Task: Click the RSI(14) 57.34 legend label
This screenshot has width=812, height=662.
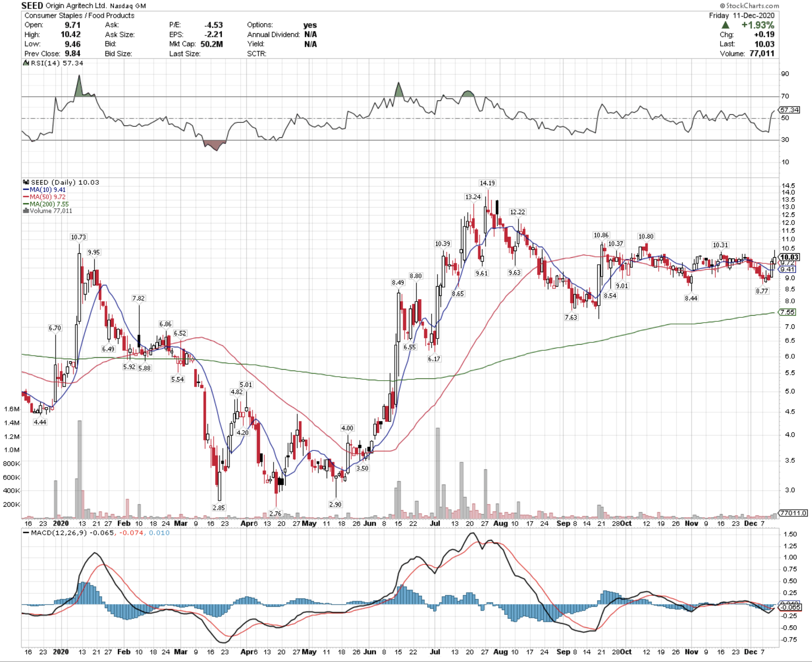Action: point(57,63)
